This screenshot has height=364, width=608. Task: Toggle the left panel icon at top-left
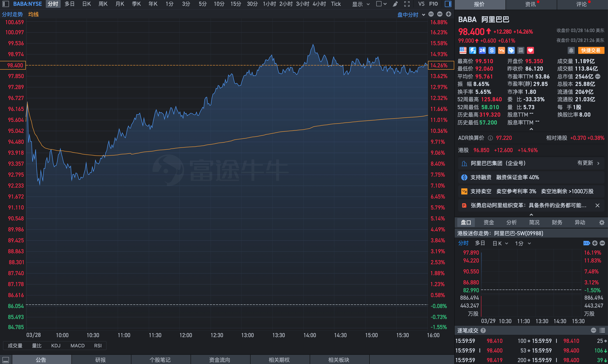tap(6, 4)
